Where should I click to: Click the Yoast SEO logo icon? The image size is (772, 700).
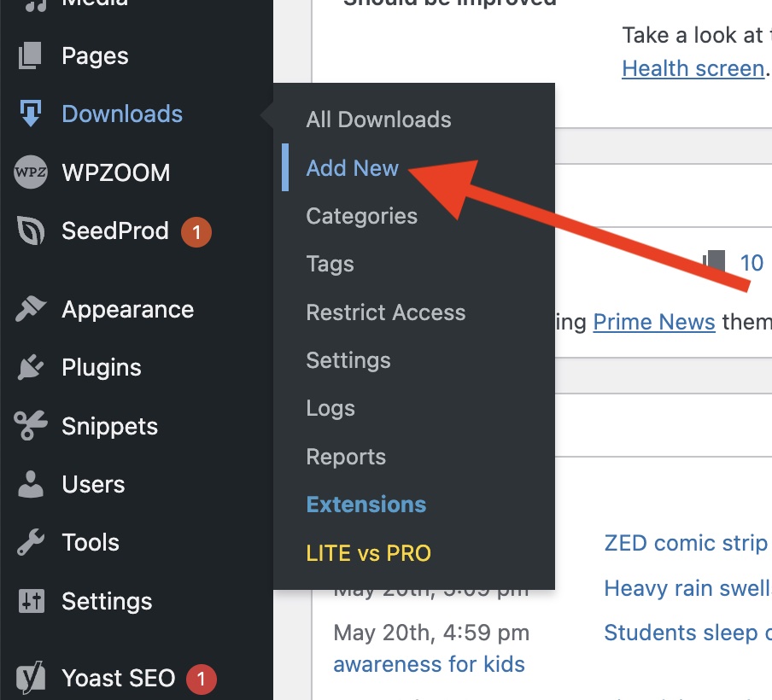(x=31, y=679)
